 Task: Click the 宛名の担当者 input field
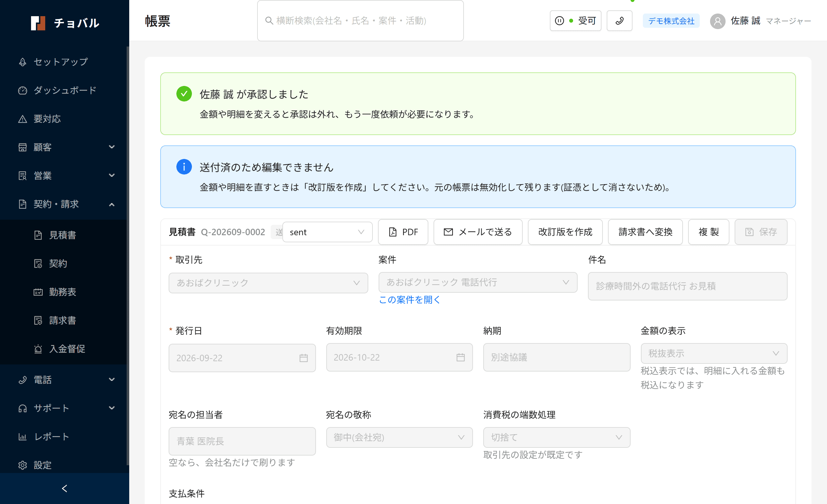242,441
